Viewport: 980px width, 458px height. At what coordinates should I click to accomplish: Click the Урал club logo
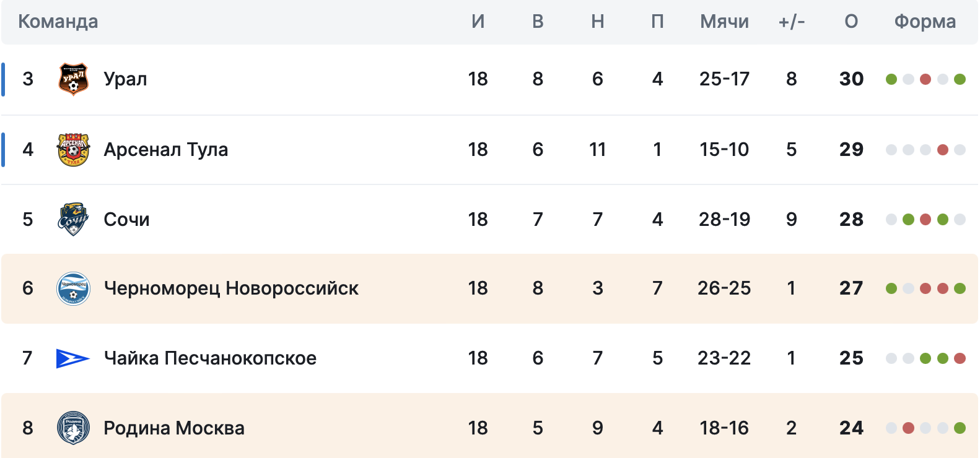(73, 79)
